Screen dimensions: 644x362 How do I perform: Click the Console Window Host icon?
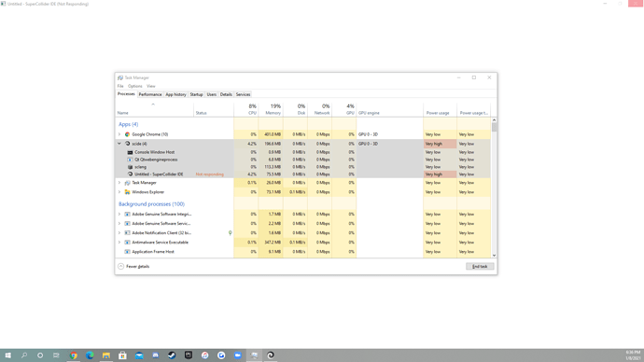[130, 152]
